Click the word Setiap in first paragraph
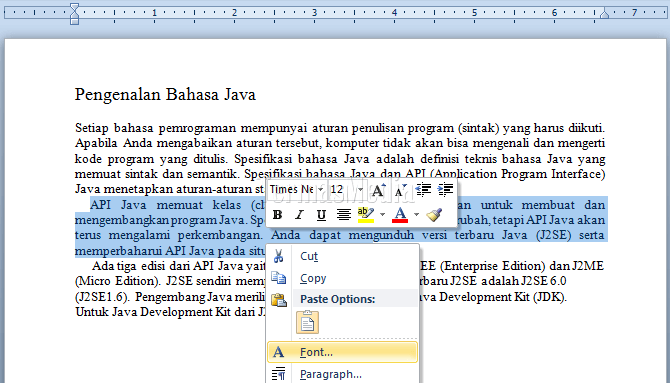 [91, 128]
